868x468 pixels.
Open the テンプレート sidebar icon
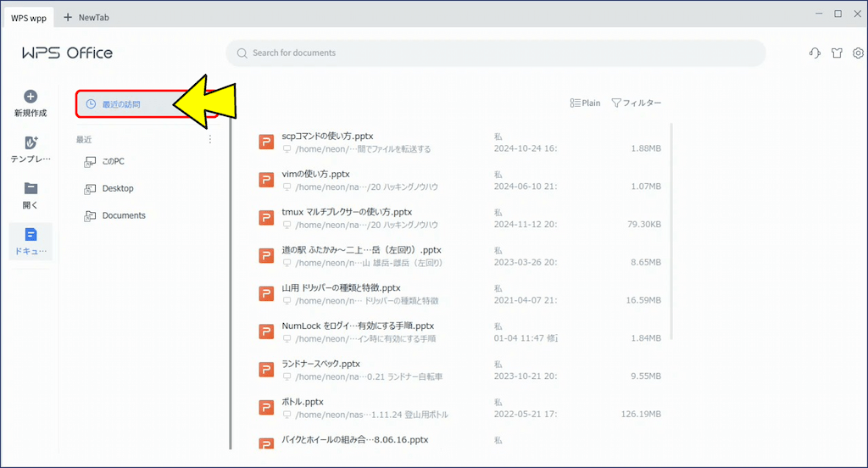pos(31,143)
